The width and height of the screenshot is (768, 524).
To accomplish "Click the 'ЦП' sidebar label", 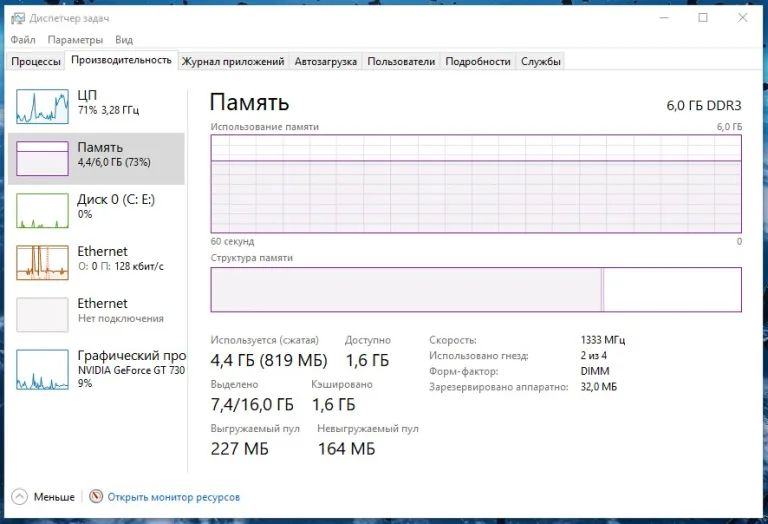I will pos(87,95).
